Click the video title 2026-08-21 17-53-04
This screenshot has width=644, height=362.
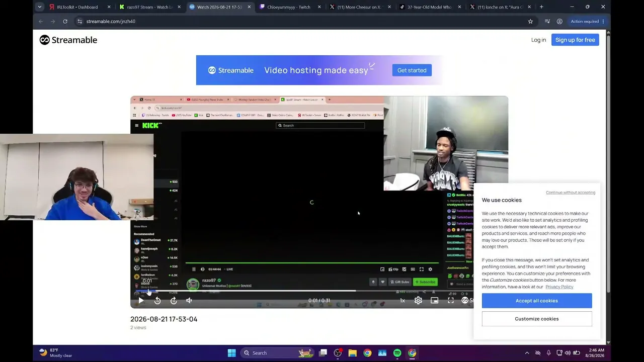(164, 319)
